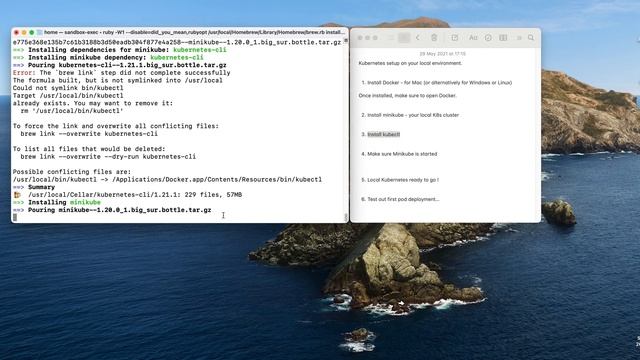This screenshot has height=360, width=640.
Task: Insert a checklist in the note
Action: tap(488, 38)
